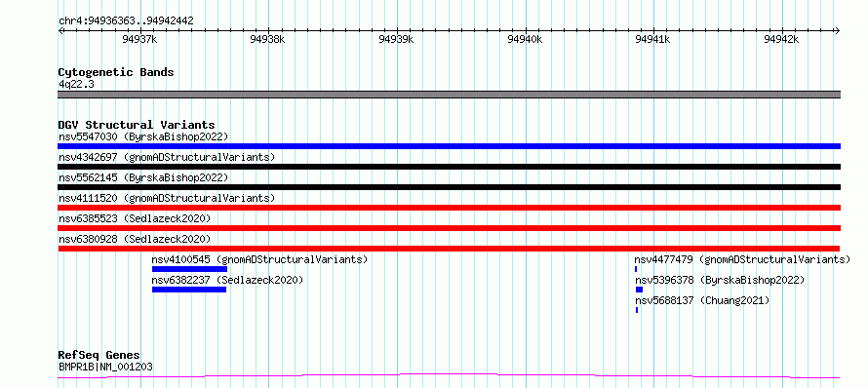Open variant label nsv6380928 (Sedlazeck2020)

pyautogui.click(x=135, y=239)
